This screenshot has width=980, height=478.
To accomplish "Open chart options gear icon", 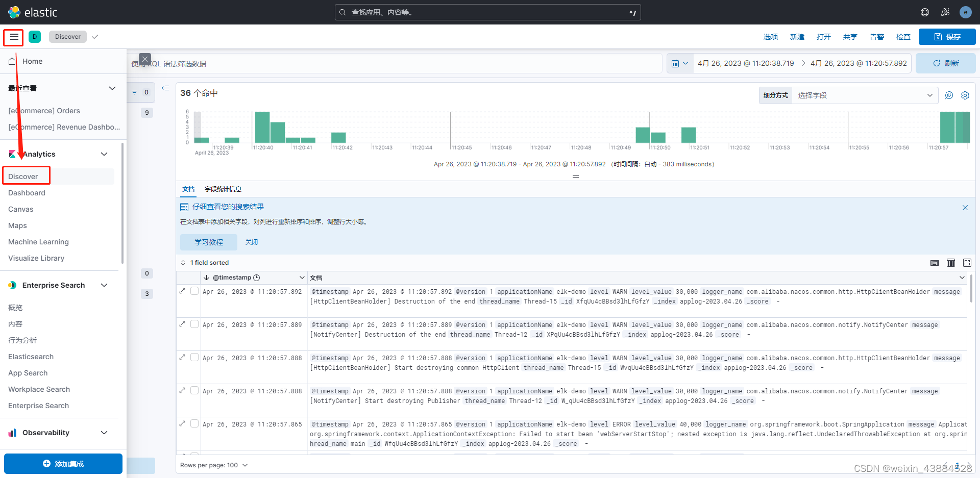I will coord(965,95).
